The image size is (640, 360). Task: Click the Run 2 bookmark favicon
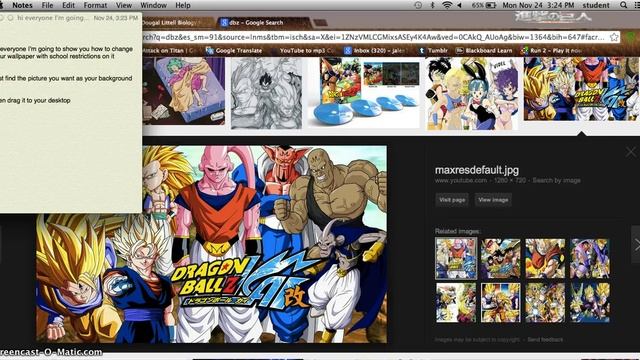(x=524, y=51)
